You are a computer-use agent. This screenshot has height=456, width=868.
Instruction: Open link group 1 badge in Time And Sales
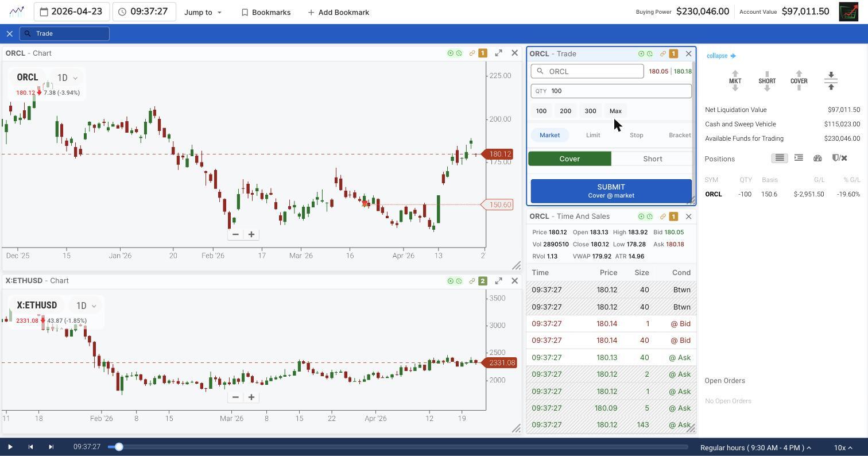(x=673, y=217)
